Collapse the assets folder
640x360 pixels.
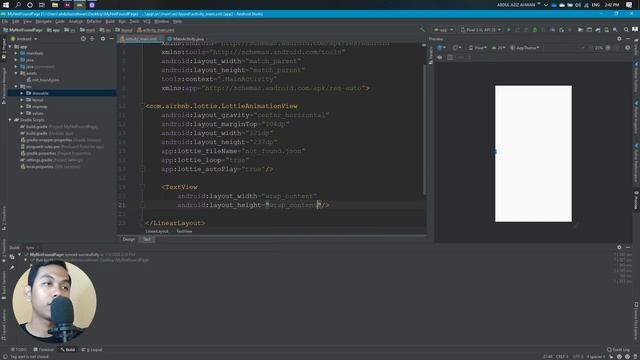16,73
